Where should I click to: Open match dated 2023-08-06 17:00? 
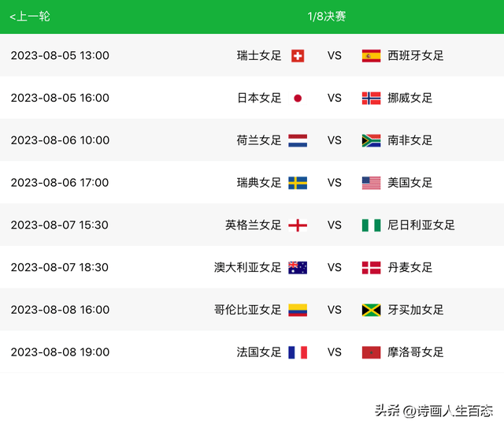252,182
